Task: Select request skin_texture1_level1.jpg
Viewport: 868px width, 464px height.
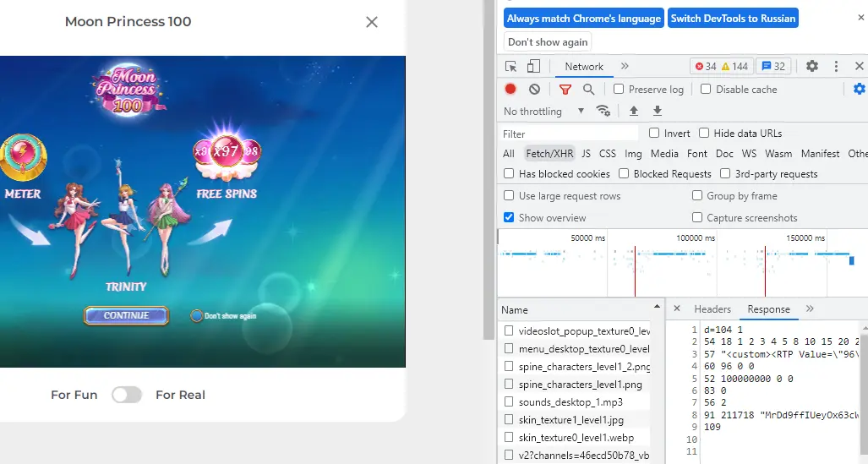Action: click(x=571, y=420)
